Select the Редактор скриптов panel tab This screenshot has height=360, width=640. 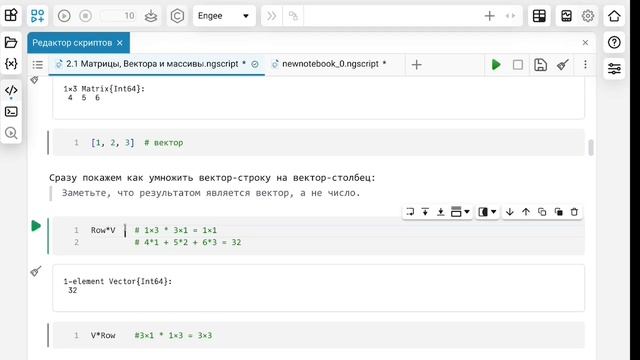[78, 43]
